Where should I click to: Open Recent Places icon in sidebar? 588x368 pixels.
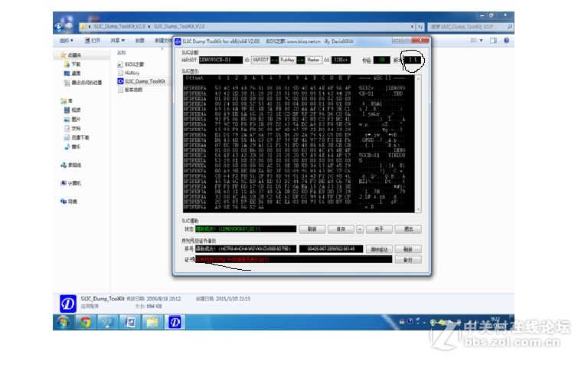click(x=67, y=83)
